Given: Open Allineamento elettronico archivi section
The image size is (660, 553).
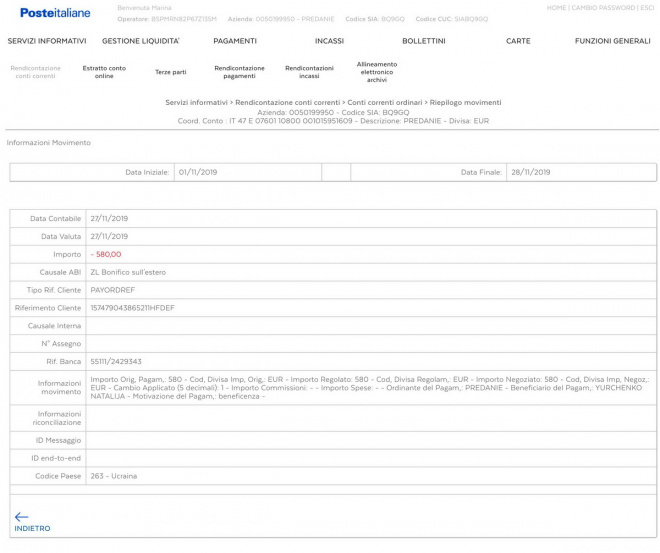Looking at the screenshot, I should point(376,72).
